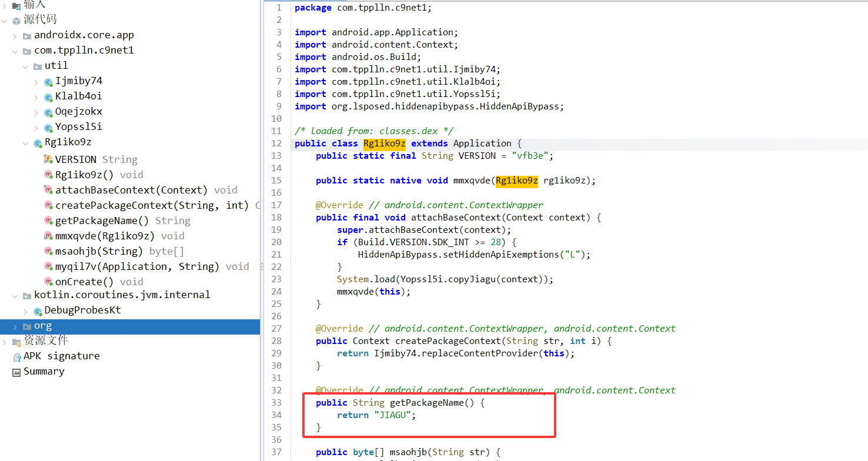The image size is (868, 461).
Task: Select myqil7v(Application, String) tree entry
Action: coord(152,266)
